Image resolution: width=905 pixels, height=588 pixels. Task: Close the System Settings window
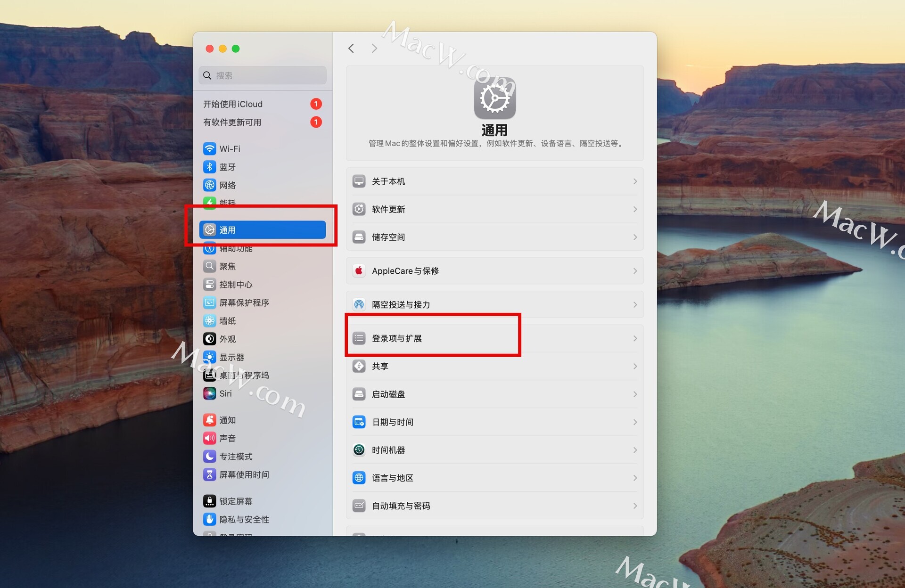210,49
